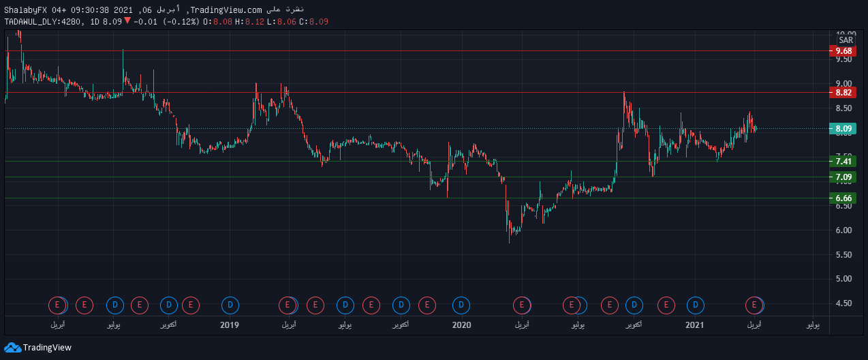Click the 4.50 tick on price axis

pos(844,303)
